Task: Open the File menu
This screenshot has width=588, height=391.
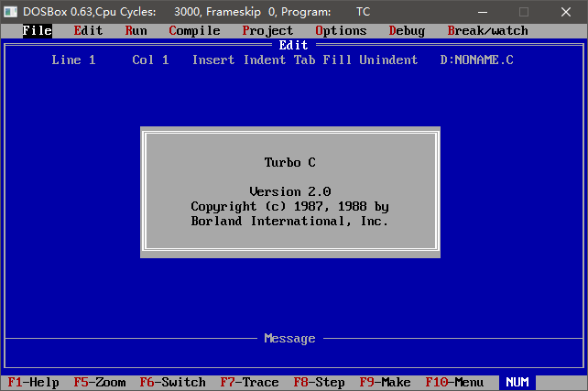Action: 37,30
